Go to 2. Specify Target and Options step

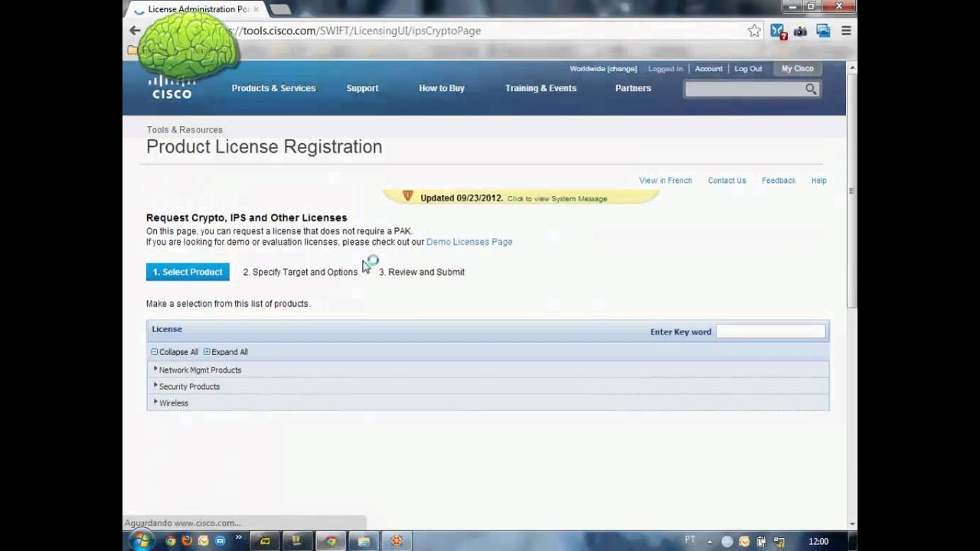(300, 272)
